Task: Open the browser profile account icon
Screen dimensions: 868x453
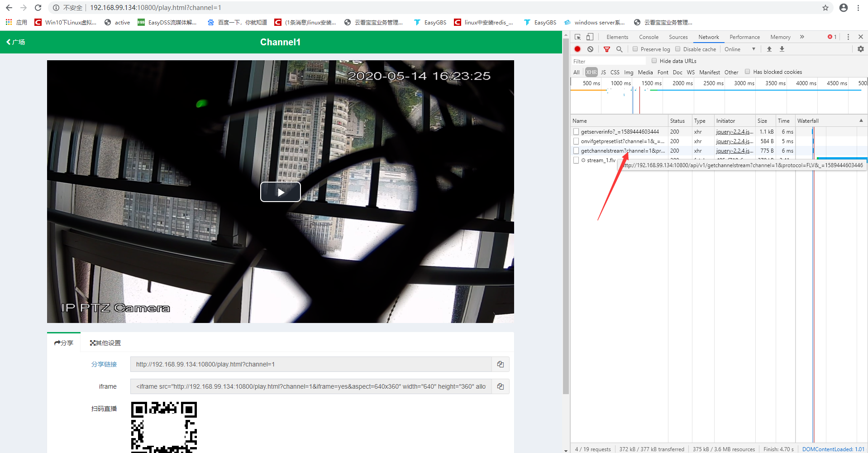Action: (x=844, y=8)
